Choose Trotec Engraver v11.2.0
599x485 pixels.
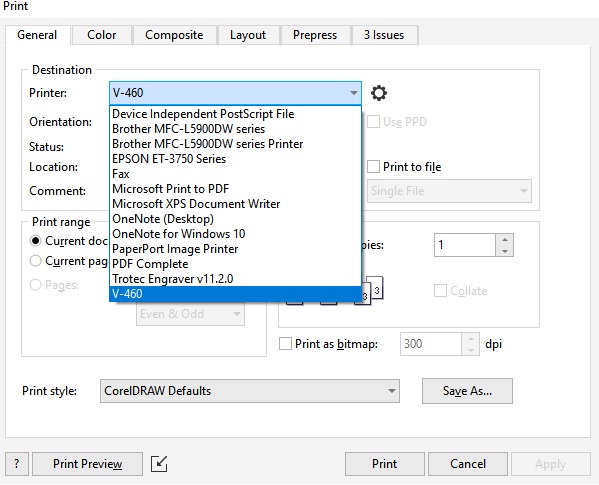coord(235,279)
